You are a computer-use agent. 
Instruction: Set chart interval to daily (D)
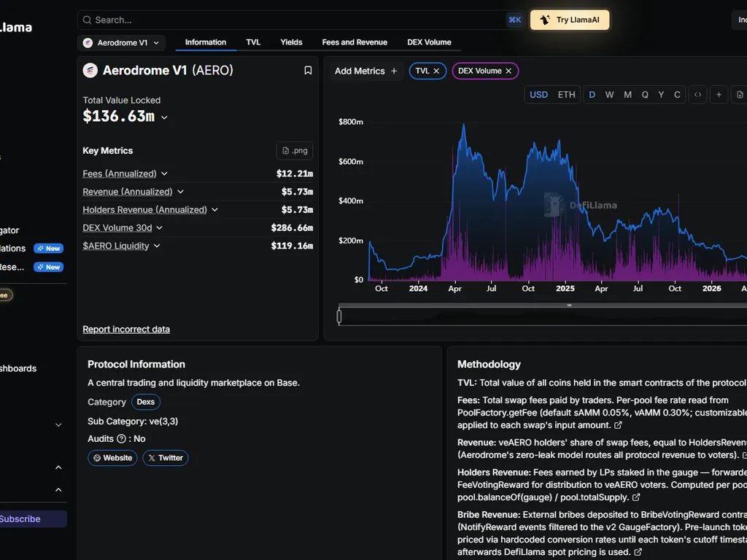[x=592, y=95]
